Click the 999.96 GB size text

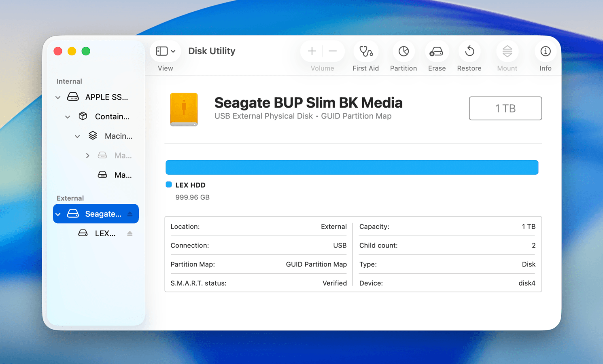192,197
